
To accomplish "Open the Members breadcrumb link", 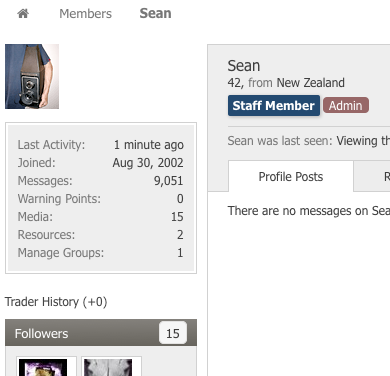I will (85, 14).
